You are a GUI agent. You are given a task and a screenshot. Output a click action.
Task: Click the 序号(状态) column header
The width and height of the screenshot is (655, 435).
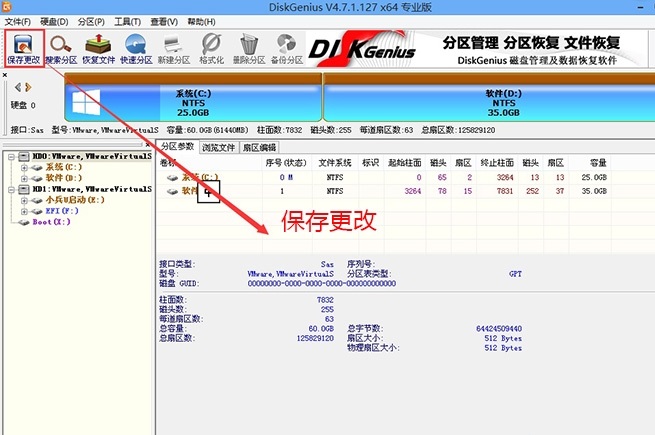[286, 163]
